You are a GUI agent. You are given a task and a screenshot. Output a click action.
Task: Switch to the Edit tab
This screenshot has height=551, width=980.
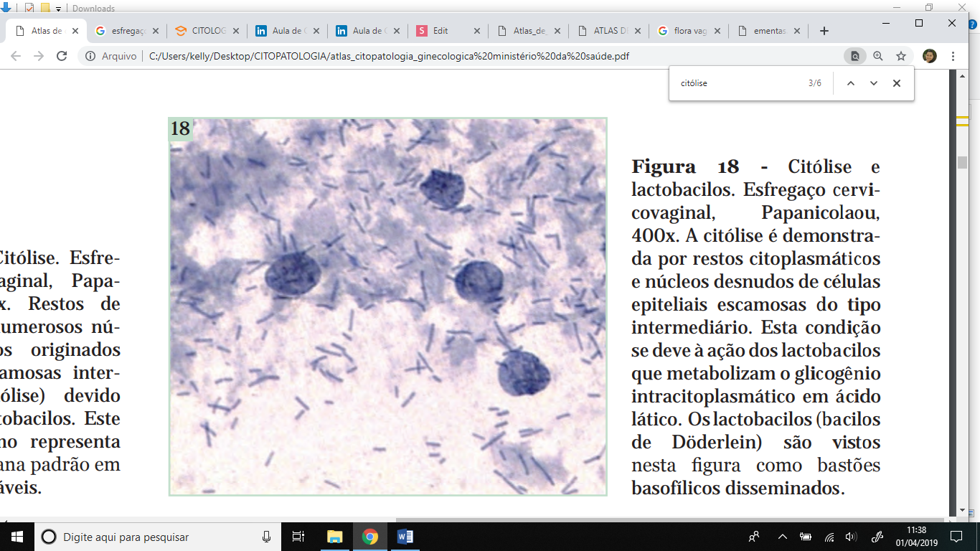coord(448,31)
